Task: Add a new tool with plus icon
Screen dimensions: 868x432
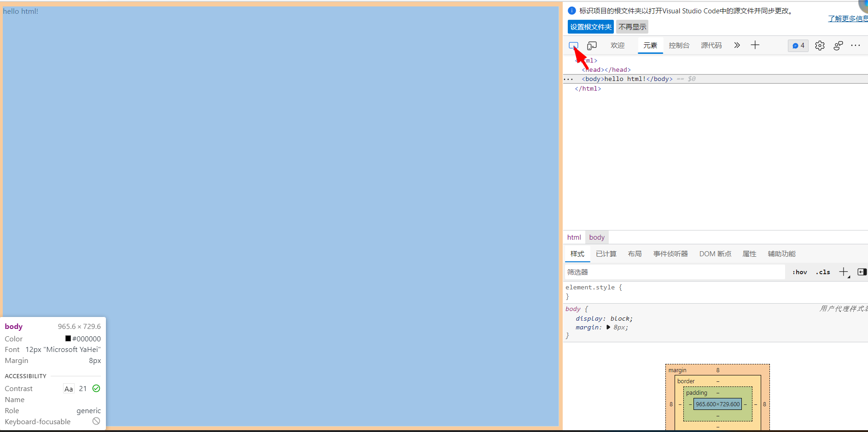Action: coord(755,45)
